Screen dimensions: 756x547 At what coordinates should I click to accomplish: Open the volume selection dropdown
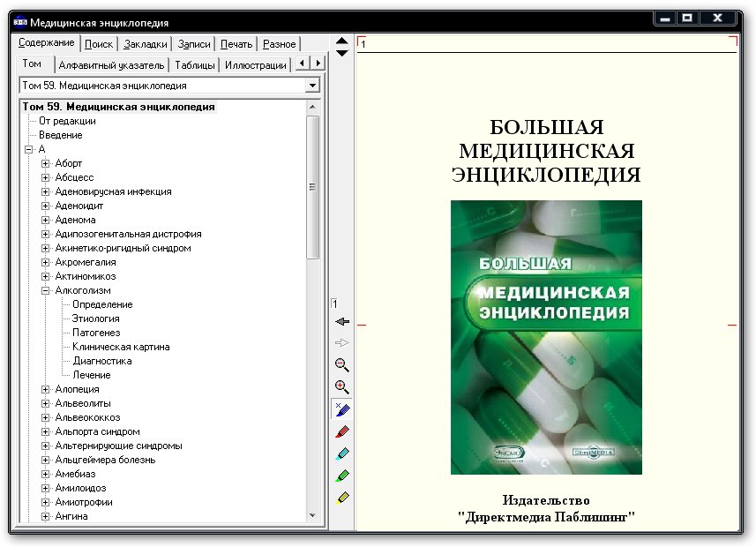(x=311, y=86)
